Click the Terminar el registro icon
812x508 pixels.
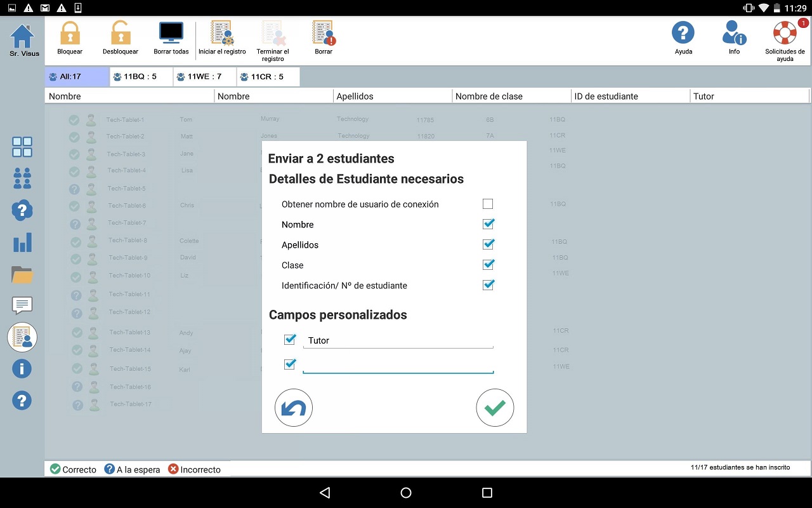point(273,30)
